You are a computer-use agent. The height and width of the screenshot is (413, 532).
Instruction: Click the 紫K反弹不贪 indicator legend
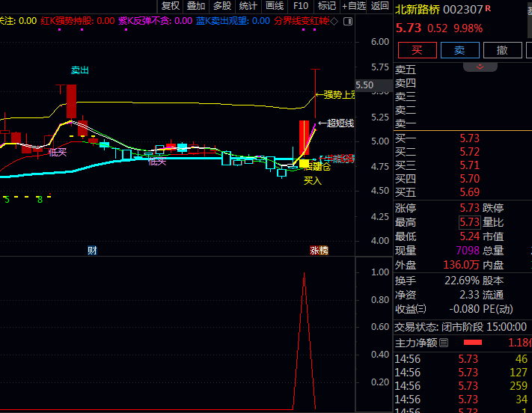pyautogui.click(x=155, y=21)
